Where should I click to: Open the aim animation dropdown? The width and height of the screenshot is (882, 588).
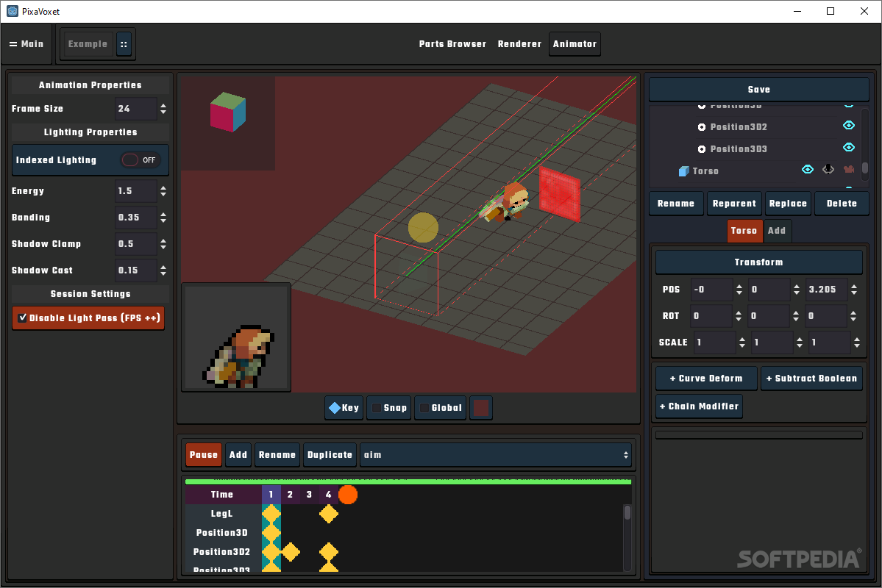click(495, 455)
